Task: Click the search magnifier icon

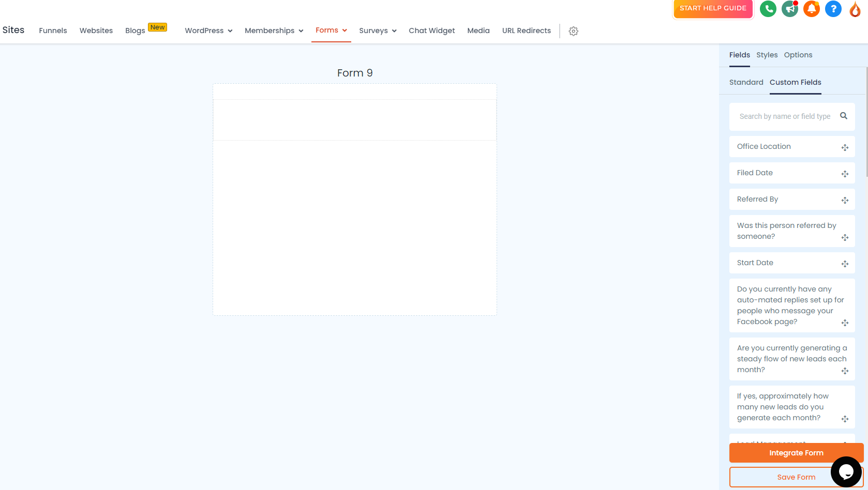Action: click(844, 116)
